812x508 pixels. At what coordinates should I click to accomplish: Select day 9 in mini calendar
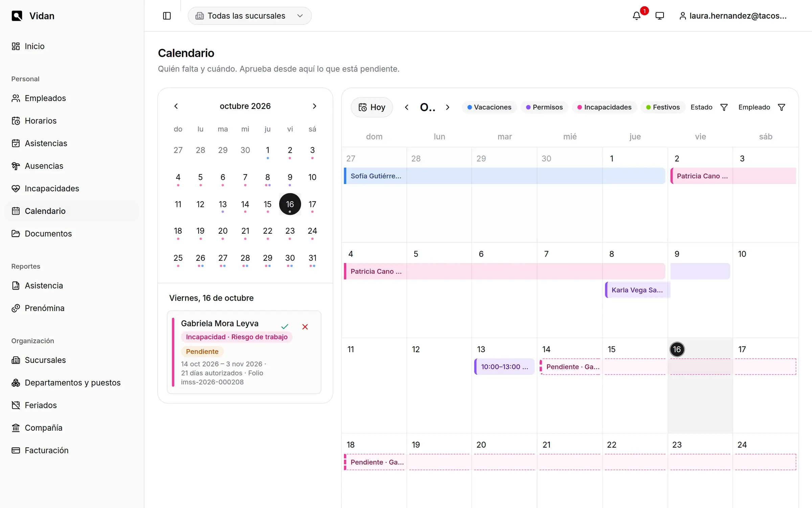tap(290, 177)
